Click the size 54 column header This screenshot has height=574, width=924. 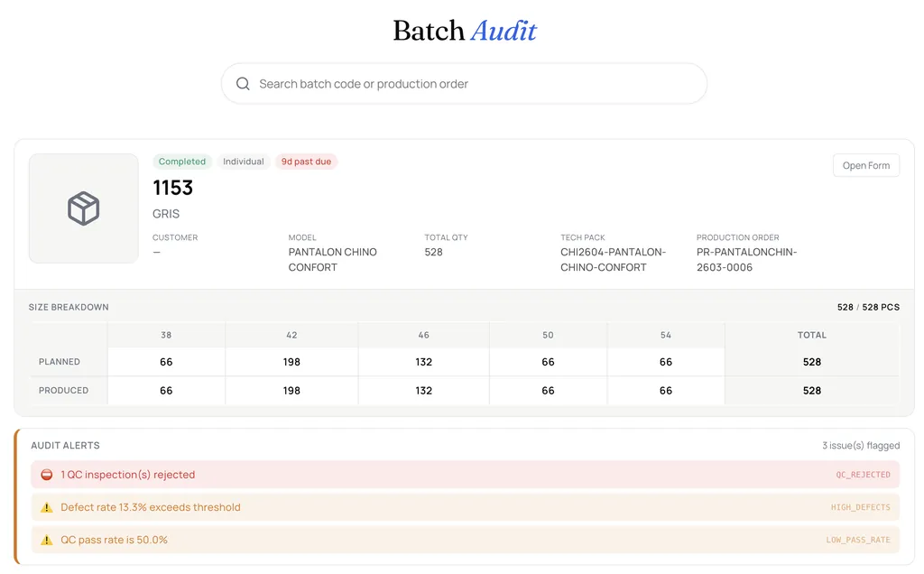666,335
